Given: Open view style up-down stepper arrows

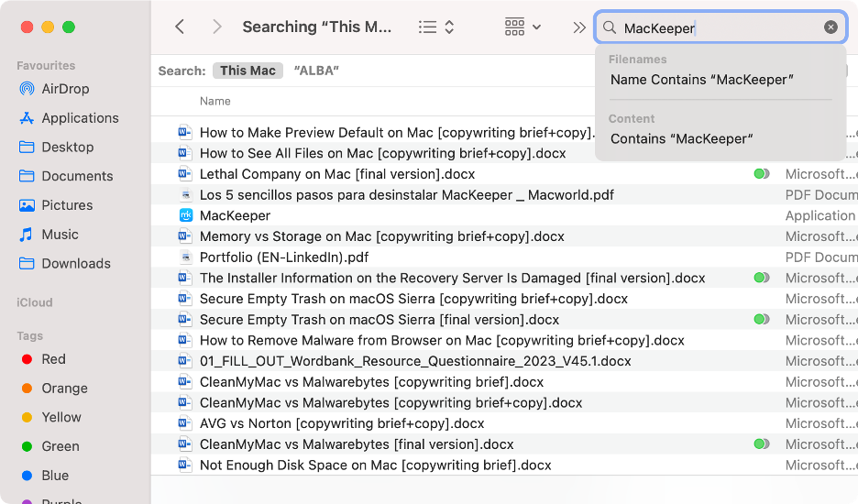Looking at the screenshot, I should pos(449,27).
